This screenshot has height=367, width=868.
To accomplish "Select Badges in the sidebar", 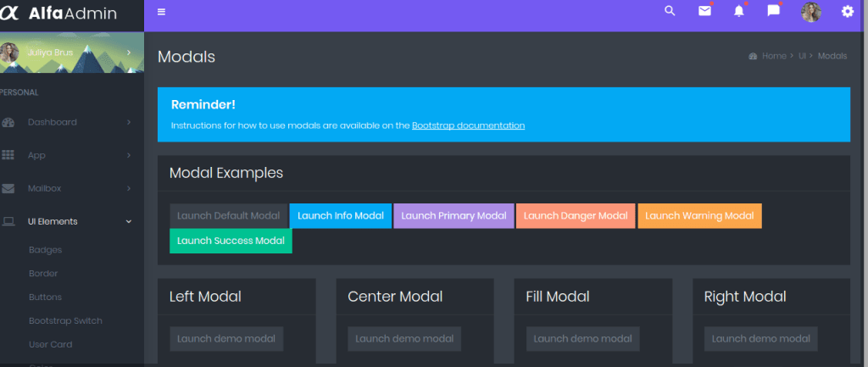I will 46,250.
